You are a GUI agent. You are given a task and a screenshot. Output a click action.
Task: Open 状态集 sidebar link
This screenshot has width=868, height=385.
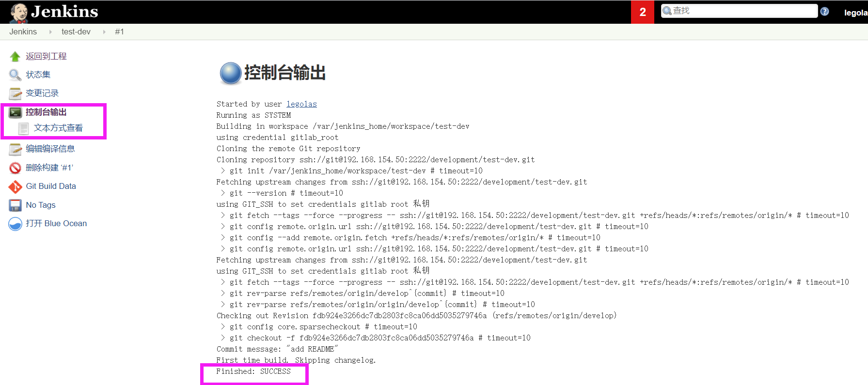tap(38, 75)
